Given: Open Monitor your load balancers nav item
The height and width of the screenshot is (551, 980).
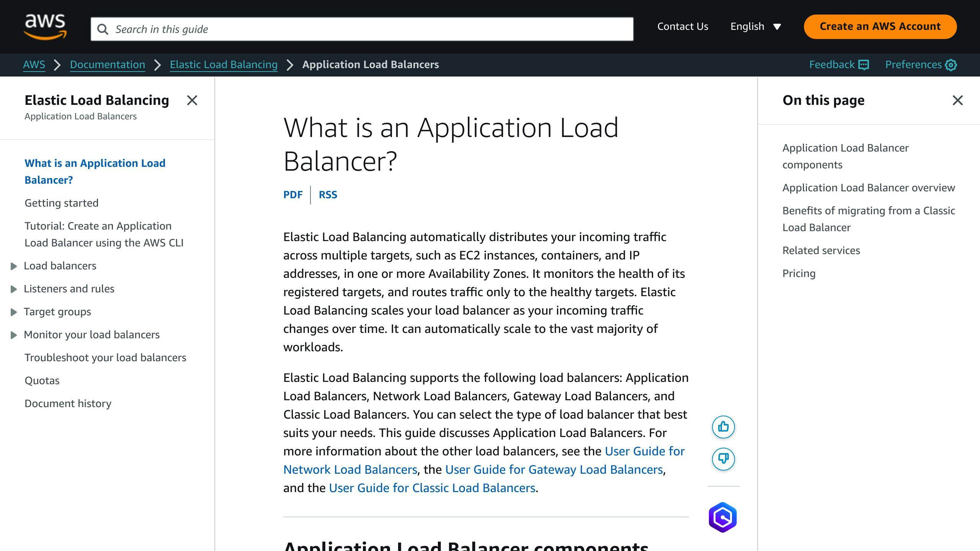Looking at the screenshot, I should 91,334.
